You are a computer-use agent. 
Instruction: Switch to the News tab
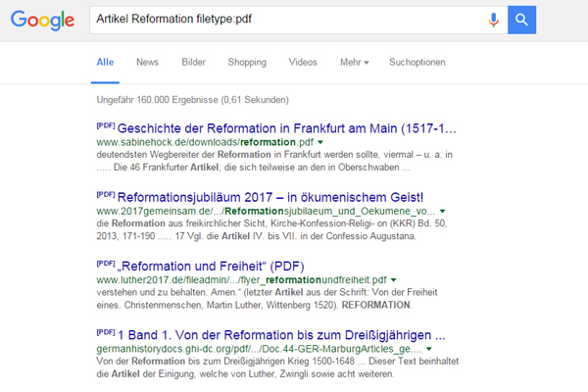(148, 63)
